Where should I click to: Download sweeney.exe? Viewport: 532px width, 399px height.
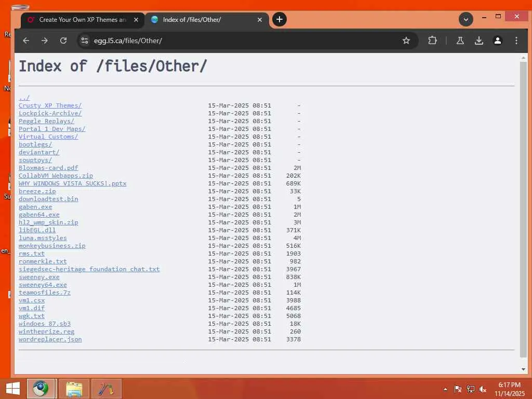click(x=39, y=277)
